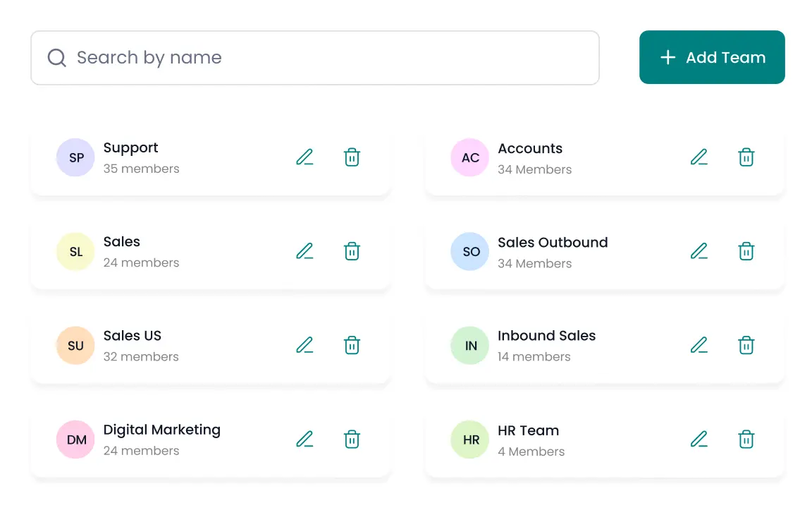Viewport: 812px width, 508px height.
Task: Edit the Digital Marketing team
Action: point(304,439)
